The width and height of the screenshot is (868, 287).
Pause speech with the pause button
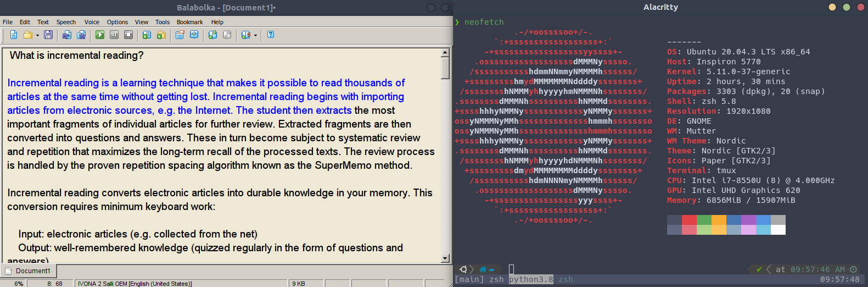point(114,35)
